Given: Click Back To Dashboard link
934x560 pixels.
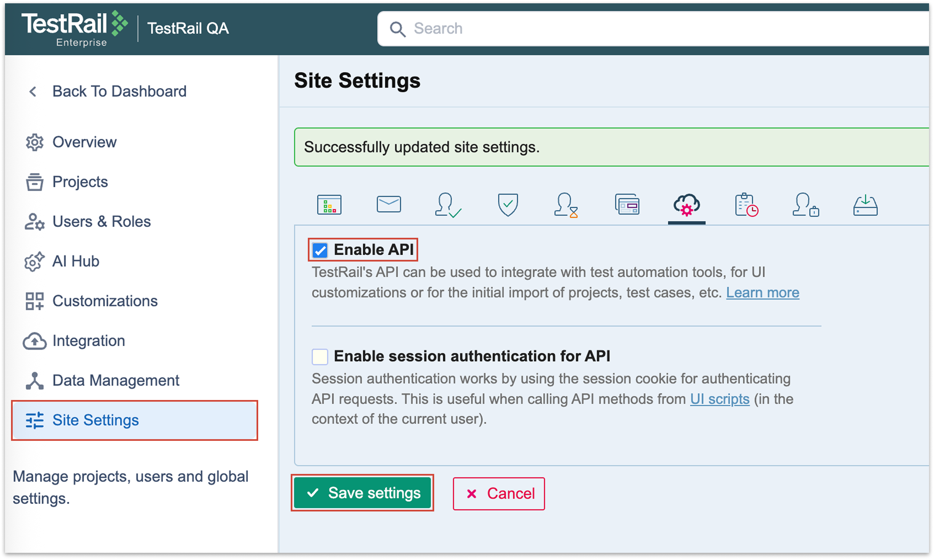Looking at the screenshot, I should (x=119, y=91).
